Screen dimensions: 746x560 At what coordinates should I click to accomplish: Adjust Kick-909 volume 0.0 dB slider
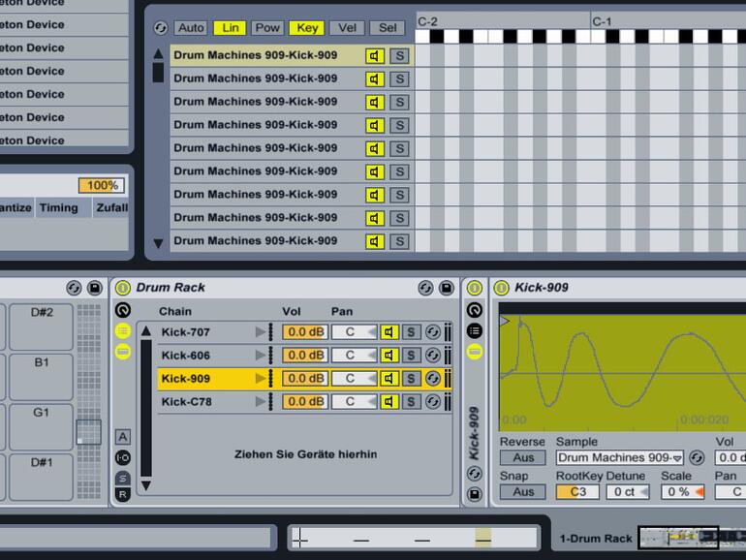pos(305,379)
